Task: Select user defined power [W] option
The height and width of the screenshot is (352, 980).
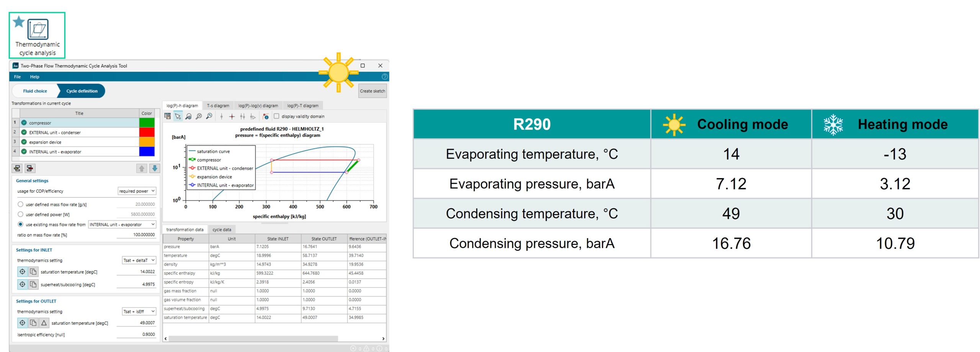Action: pyautogui.click(x=21, y=214)
